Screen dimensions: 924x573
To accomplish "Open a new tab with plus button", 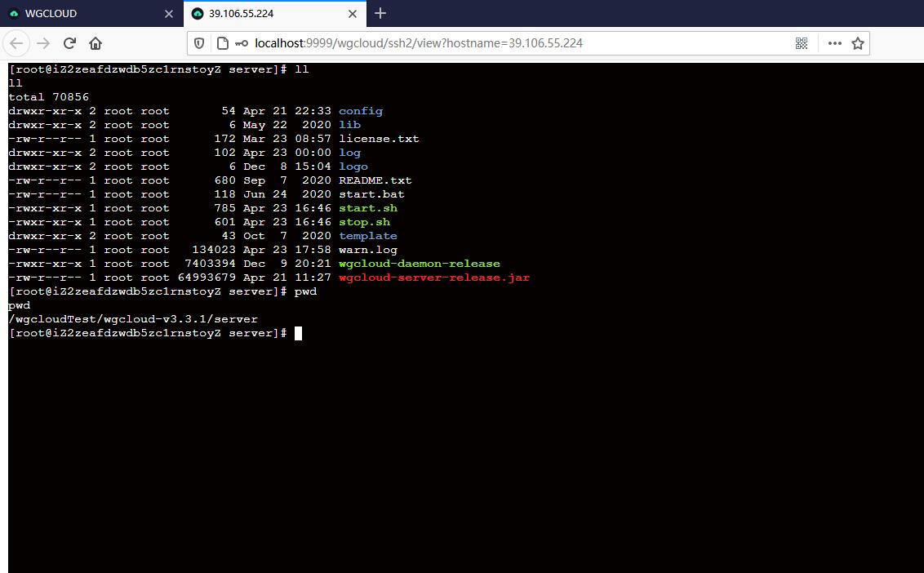I will click(x=380, y=13).
